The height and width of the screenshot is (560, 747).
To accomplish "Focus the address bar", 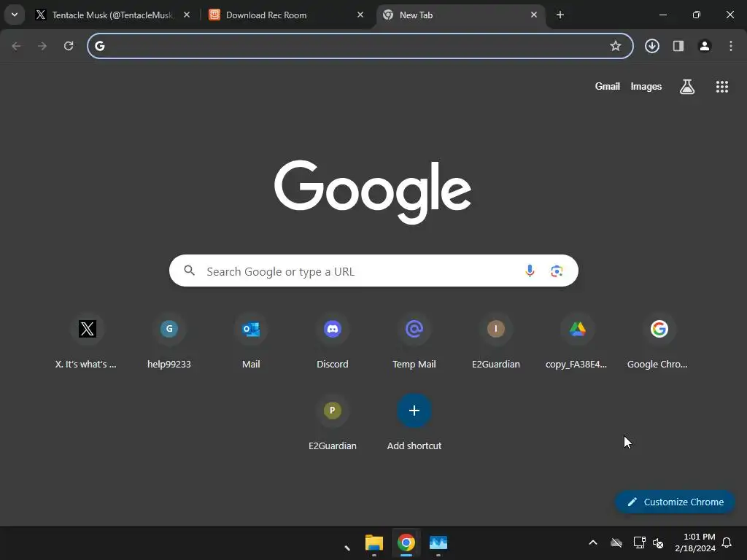I will [x=360, y=46].
